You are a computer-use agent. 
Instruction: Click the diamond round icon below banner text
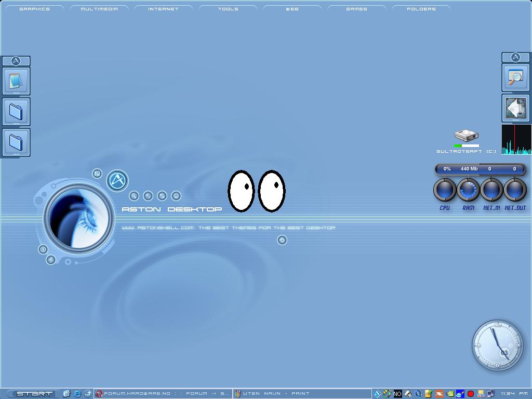pyautogui.click(x=282, y=240)
